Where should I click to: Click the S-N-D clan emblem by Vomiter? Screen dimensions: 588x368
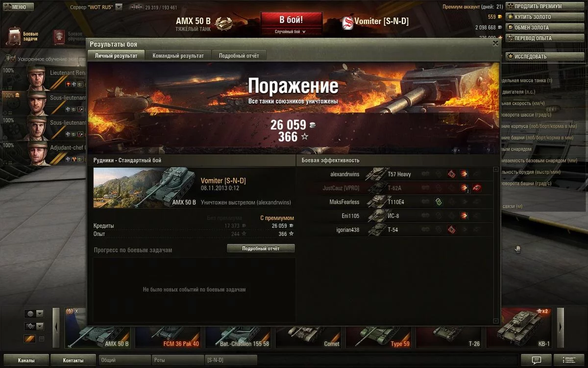pos(347,21)
